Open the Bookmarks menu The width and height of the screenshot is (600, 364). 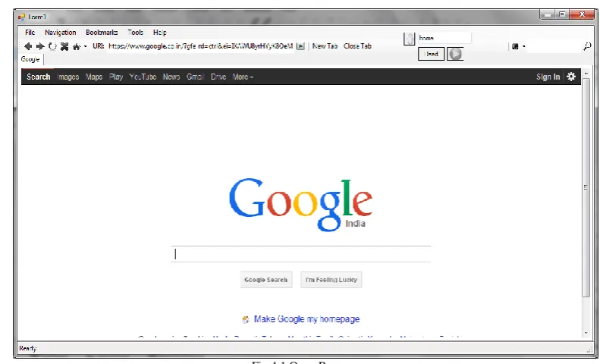[102, 33]
